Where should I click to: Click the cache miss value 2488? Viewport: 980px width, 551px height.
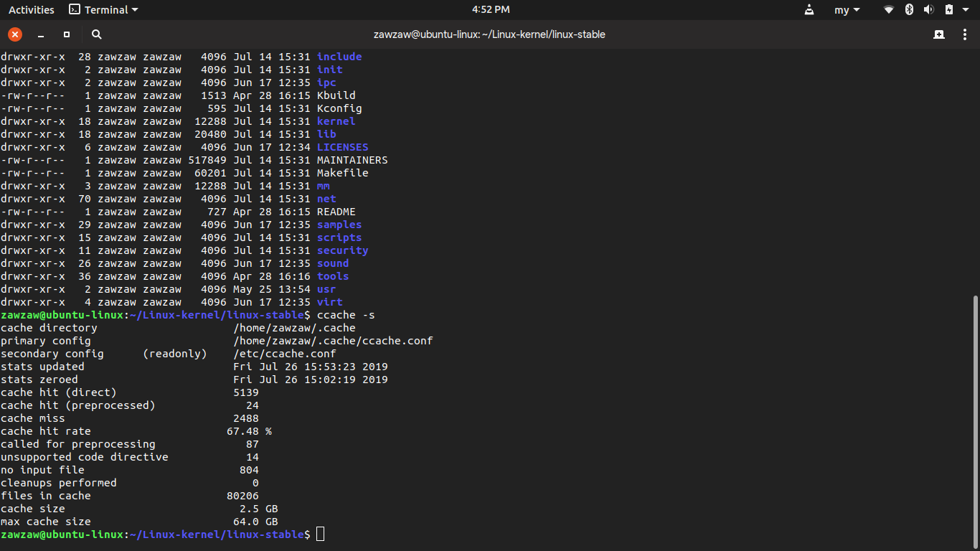coord(246,418)
